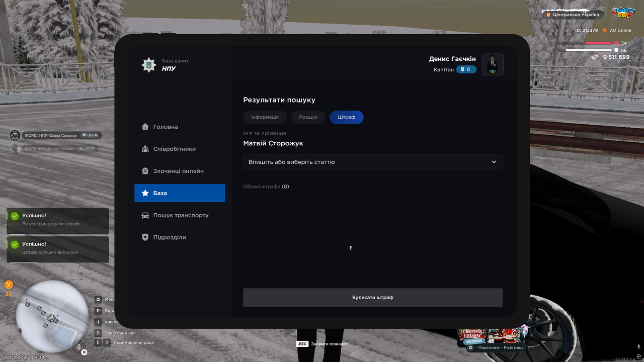Viewport: 644px width, 362px height.
Task: Click the officer avatar thumbnail
Action: tap(493, 64)
